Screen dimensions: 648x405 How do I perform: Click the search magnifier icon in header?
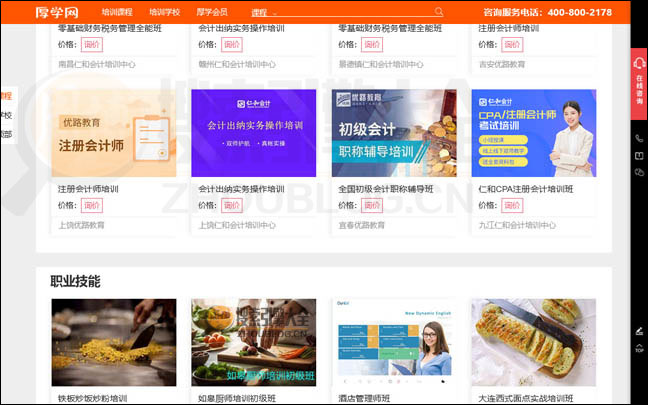pyautogui.click(x=439, y=12)
